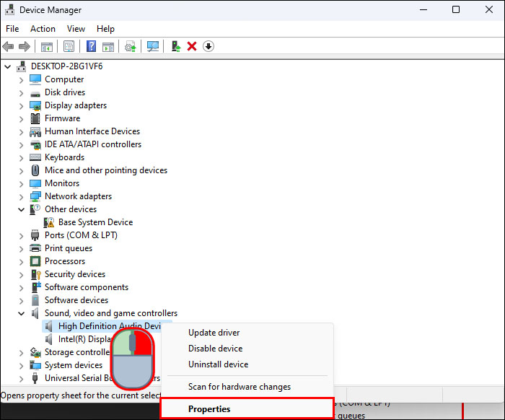Click Update device driver toolbar icon
Image resolution: width=505 pixels, height=420 pixels.
[x=131, y=46]
